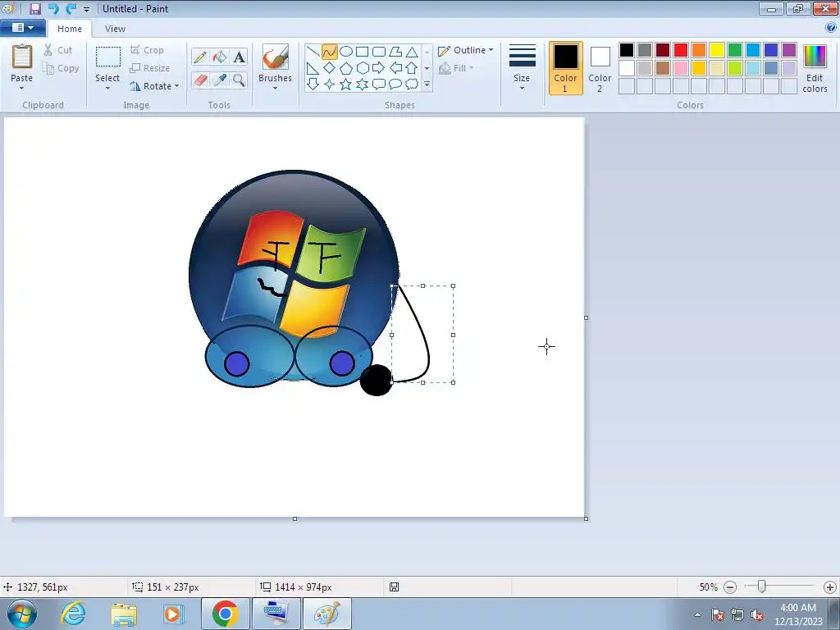840x630 pixels.
Task: Choose the Curve shape
Action: pos(330,52)
